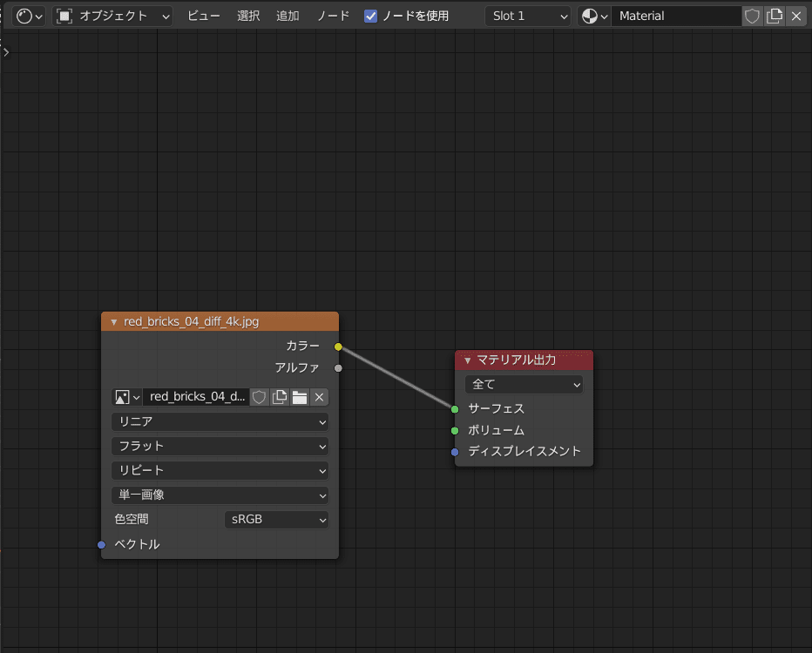Open the 全て target dropdown
The width and height of the screenshot is (812, 653).
click(524, 384)
